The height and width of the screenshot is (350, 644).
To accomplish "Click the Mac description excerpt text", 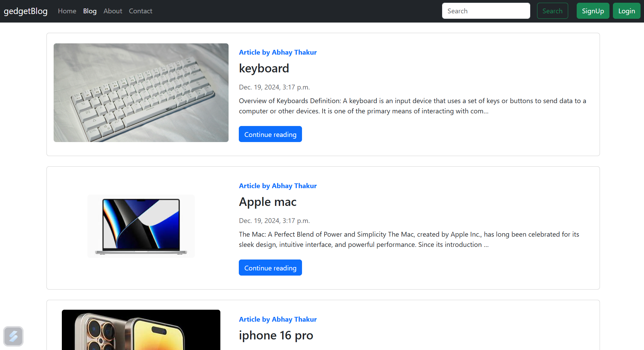I will (x=409, y=239).
